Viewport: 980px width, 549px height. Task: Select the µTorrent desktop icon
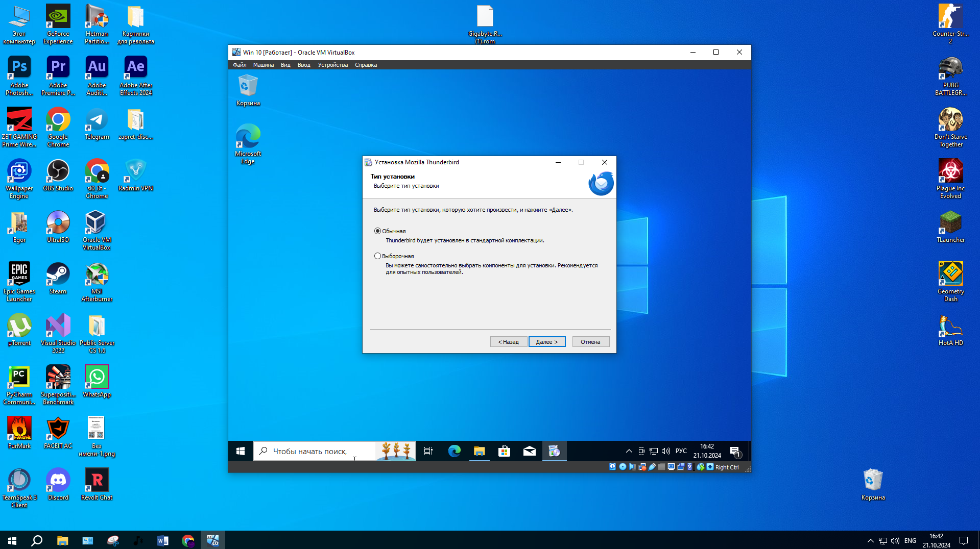click(x=19, y=330)
